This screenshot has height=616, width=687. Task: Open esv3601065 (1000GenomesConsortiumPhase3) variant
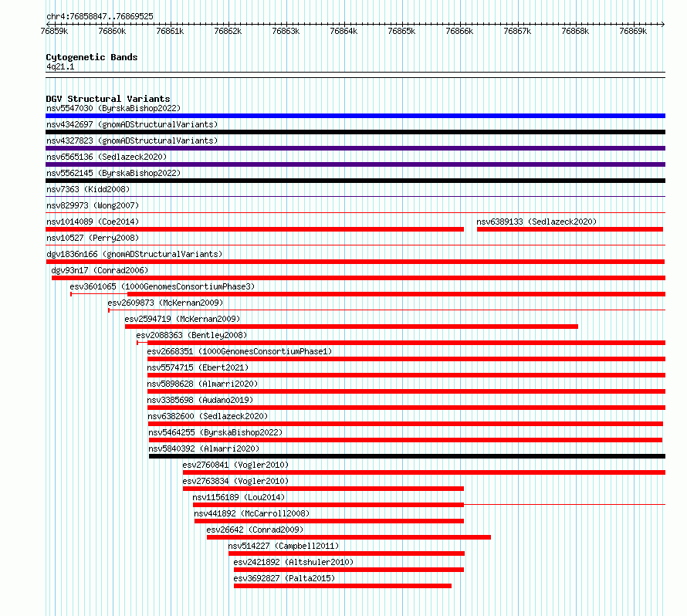click(162, 286)
